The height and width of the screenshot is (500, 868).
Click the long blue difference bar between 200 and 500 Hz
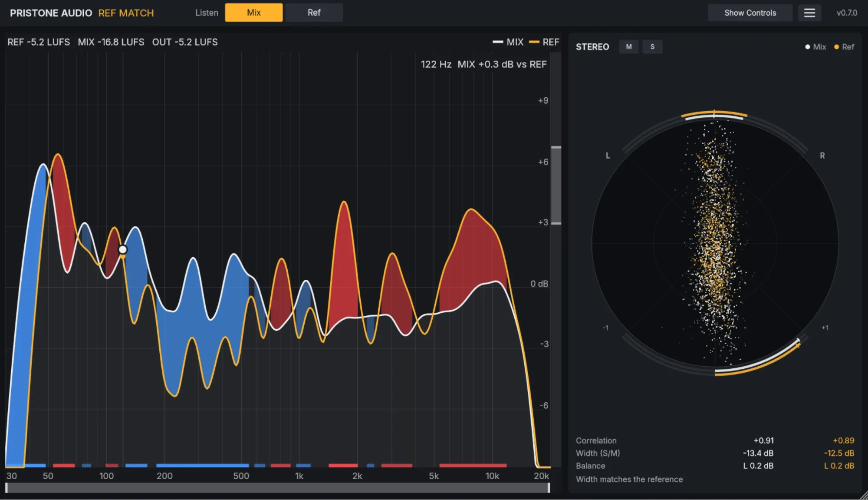pyautogui.click(x=203, y=466)
